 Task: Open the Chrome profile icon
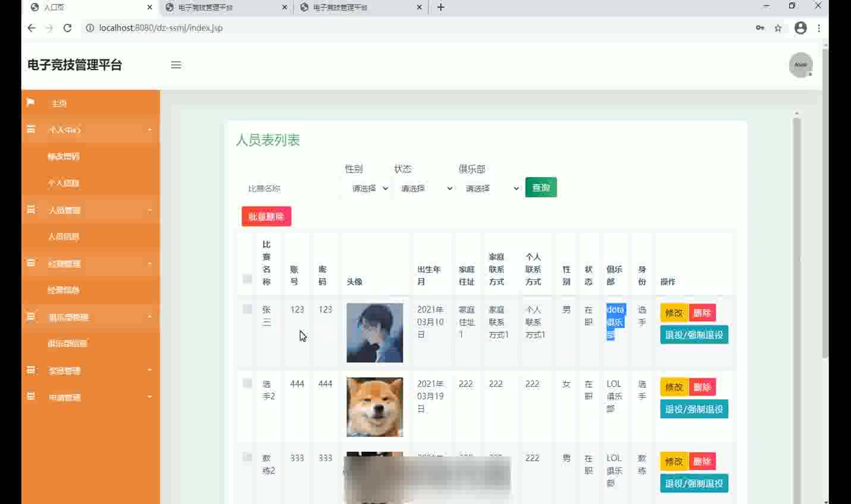tap(800, 28)
